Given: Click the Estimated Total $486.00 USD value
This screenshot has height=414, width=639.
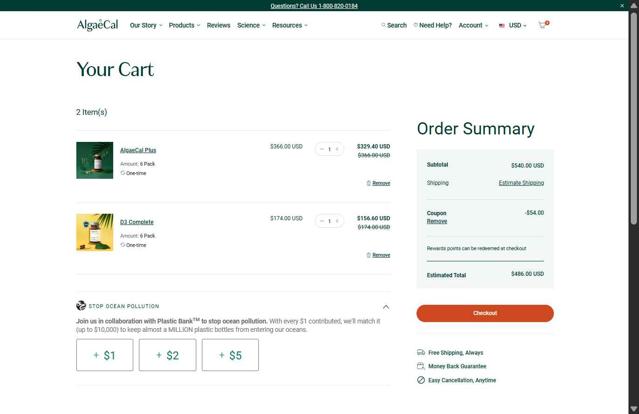Looking at the screenshot, I should [x=527, y=274].
